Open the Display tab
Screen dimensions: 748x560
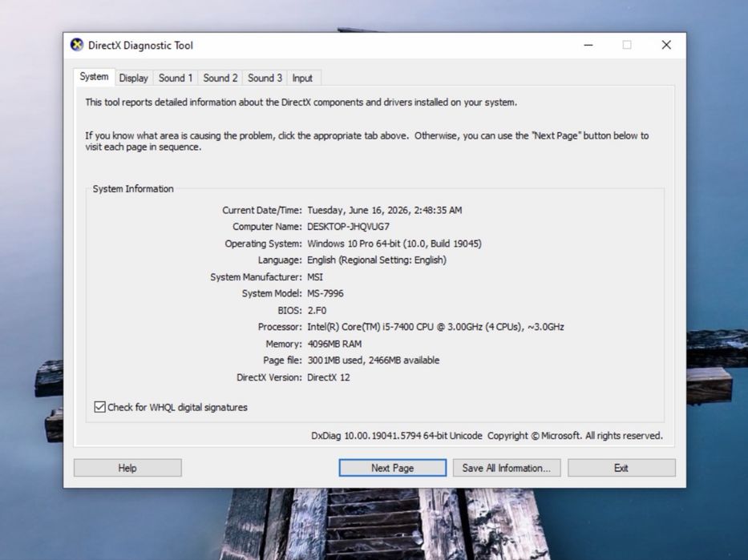click(134, 79)
